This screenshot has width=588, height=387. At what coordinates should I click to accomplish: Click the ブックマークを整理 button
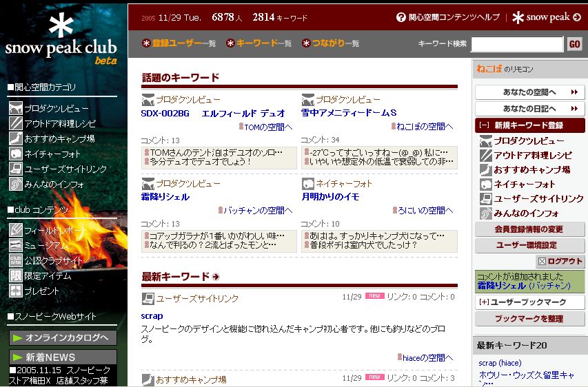pos(529,319)
